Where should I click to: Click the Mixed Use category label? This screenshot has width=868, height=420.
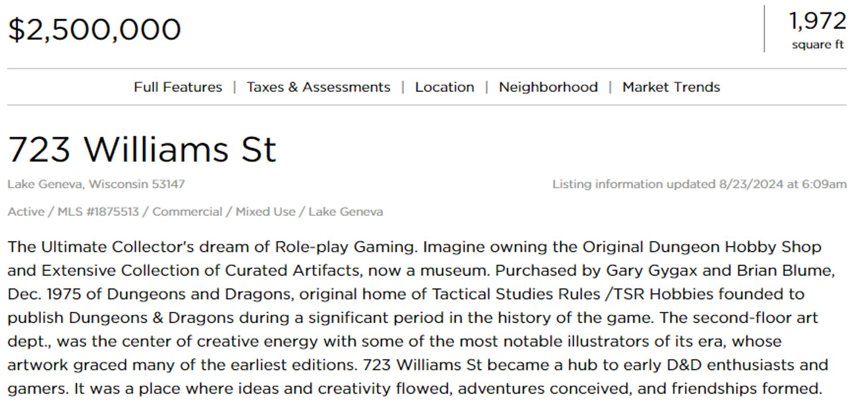pos(265,212)
